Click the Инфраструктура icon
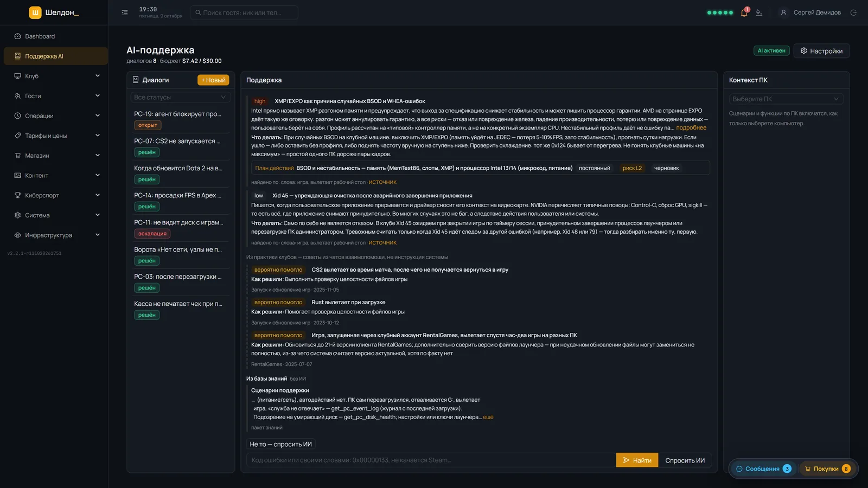 pos(17,235)
